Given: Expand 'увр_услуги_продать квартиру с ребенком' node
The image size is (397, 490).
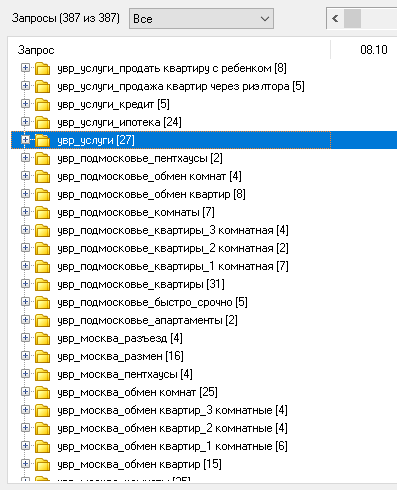Looking at the screenshot, I should coord(25,68).
